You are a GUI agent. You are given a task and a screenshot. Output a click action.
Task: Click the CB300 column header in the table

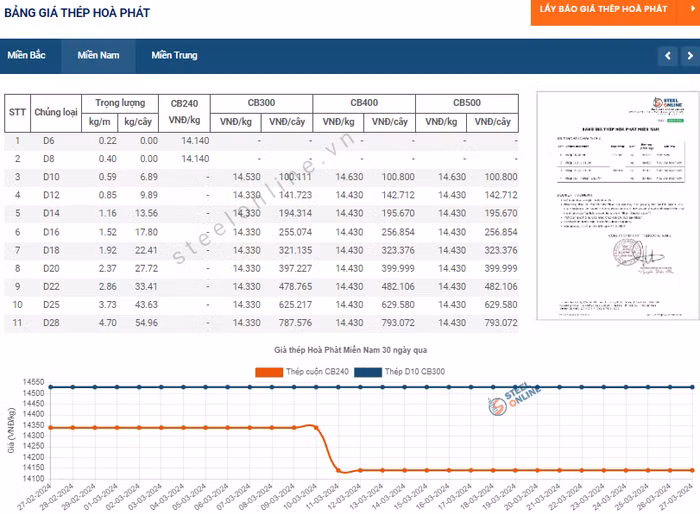261,103
